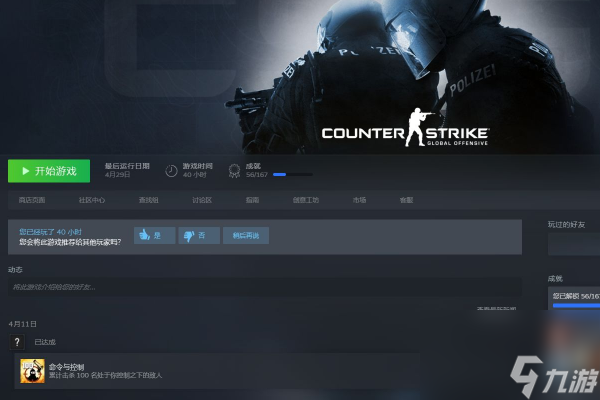600x400 pixels.
Task: Click the question mark avatar next to 已达成
Action: 17,342
